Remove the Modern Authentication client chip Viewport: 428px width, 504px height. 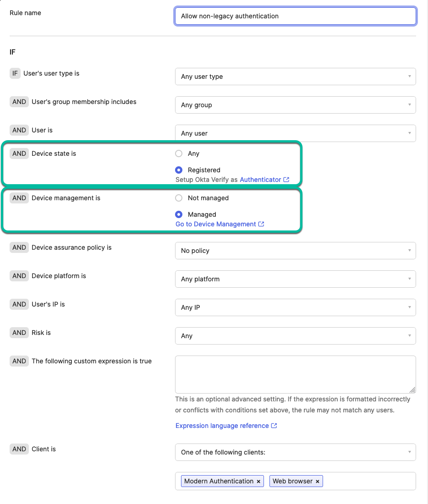pyautogui.click(x=258, y=481)
